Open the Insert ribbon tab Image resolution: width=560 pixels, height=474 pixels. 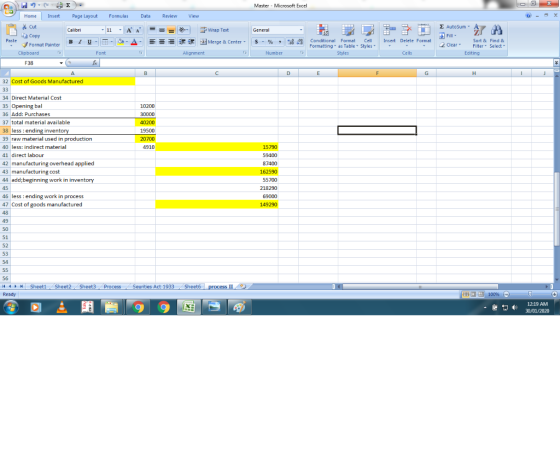click(x=54, y=16)
